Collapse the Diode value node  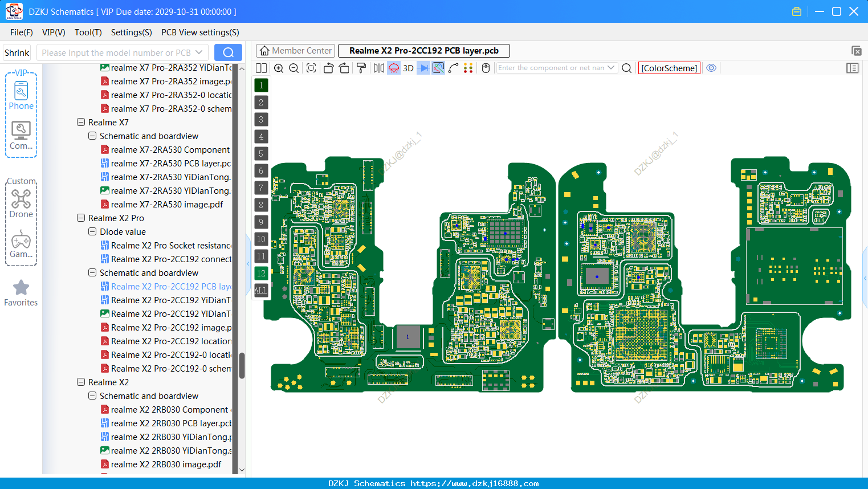point(92,232)
